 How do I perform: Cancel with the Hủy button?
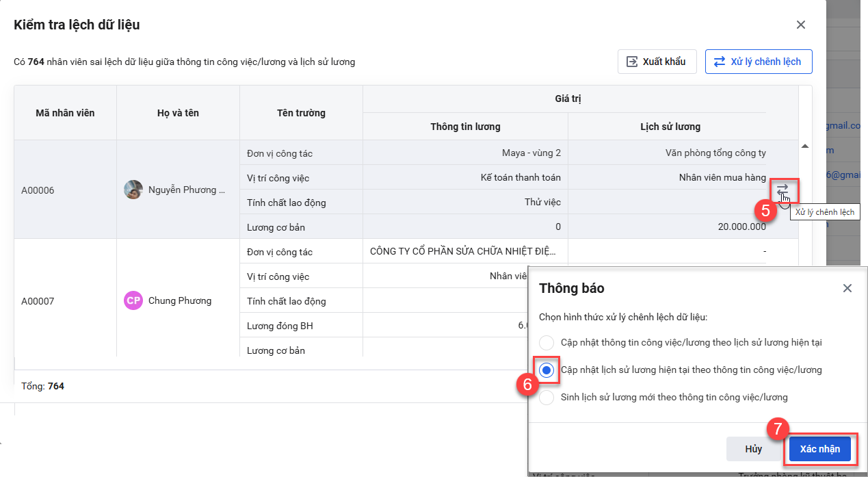[754, 449]
